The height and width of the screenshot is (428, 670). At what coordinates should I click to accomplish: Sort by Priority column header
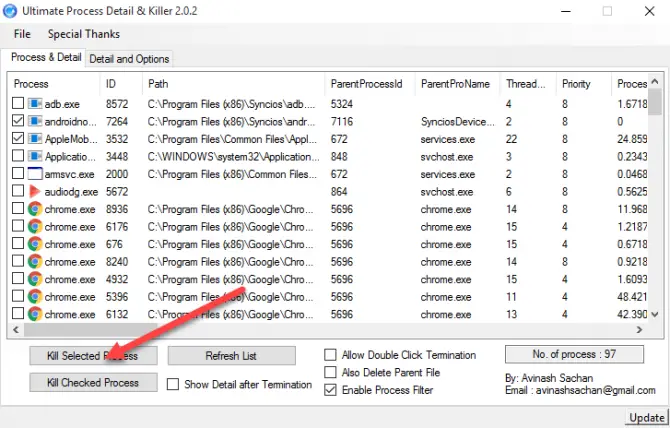point(584,84)
